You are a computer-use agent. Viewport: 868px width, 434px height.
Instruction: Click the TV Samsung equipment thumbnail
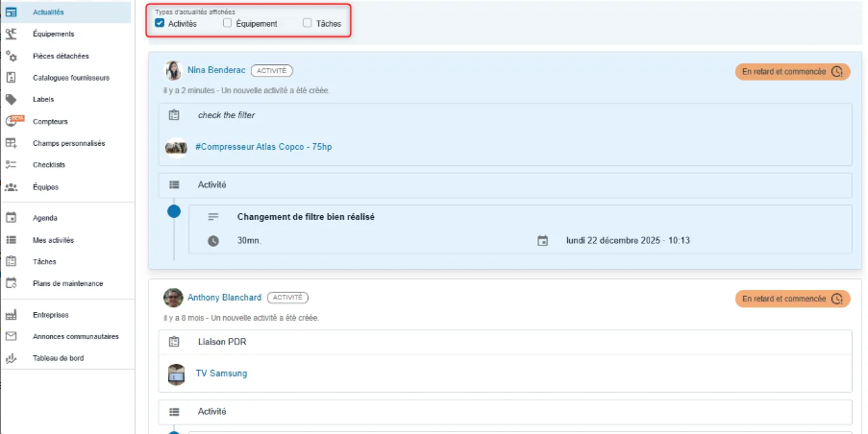[176, 374]
